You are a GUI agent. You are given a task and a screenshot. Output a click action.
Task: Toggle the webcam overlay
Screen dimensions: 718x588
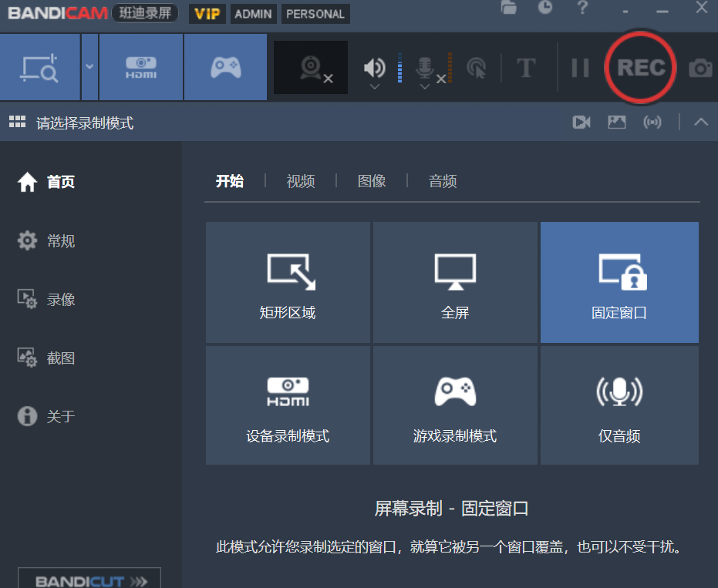click(x=311, y=68)
